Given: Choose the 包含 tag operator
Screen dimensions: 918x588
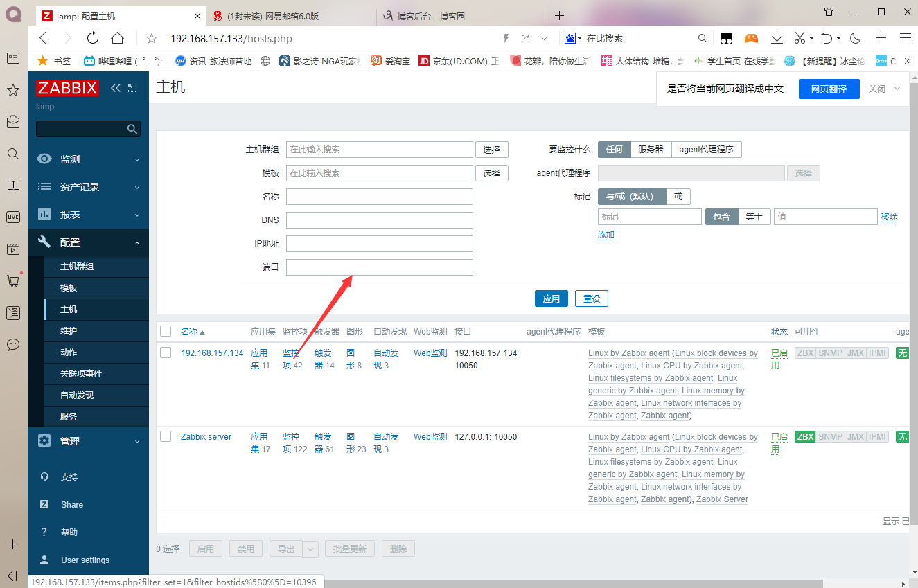Looking at the screenshot, I should pos(722,217).
